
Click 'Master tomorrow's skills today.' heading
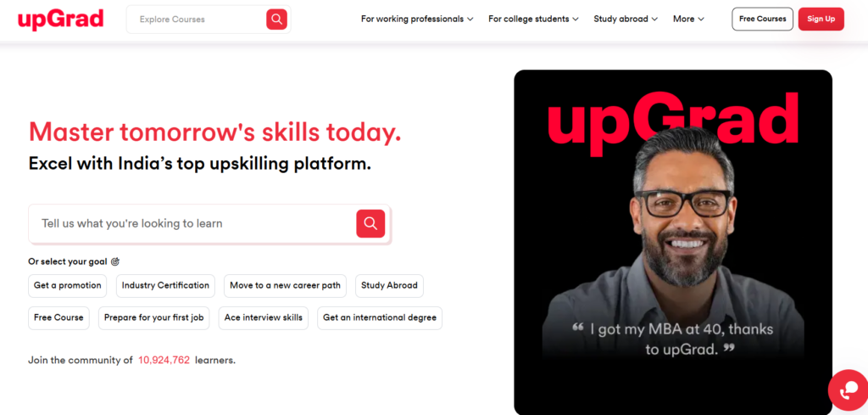214,132
